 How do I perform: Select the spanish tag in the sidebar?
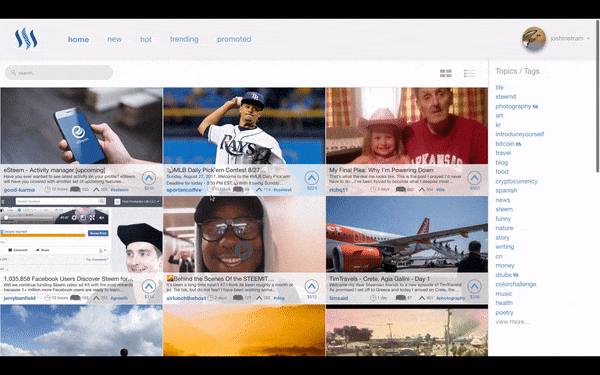tap(506, 191)
